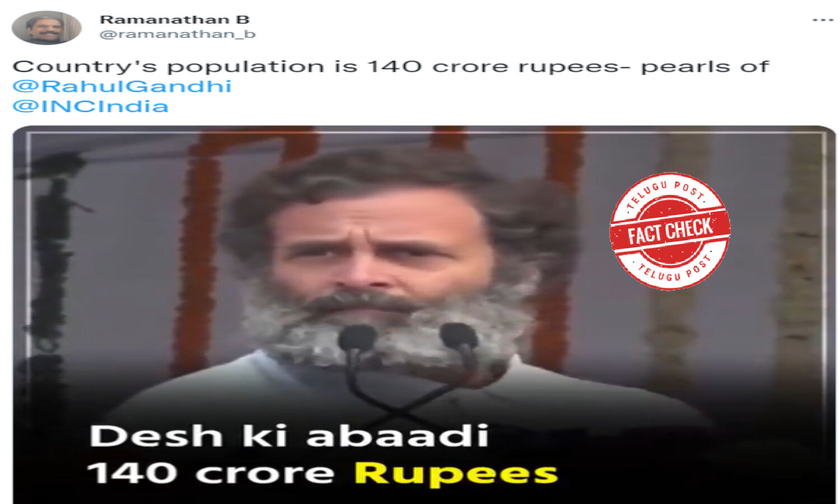Click the yellow Rupees caption word
The image size is (840, 504).
coord(456,474)
